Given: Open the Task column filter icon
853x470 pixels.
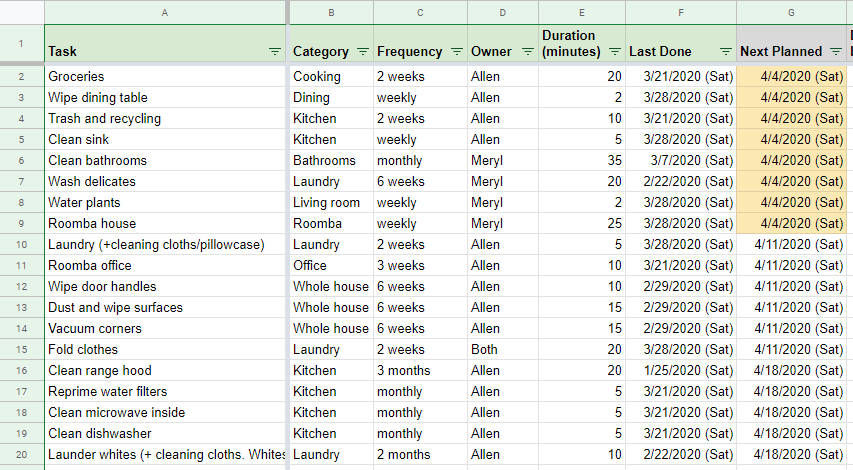Looking at the screenshot, I should pyautogui.click(x=275, y=52).
